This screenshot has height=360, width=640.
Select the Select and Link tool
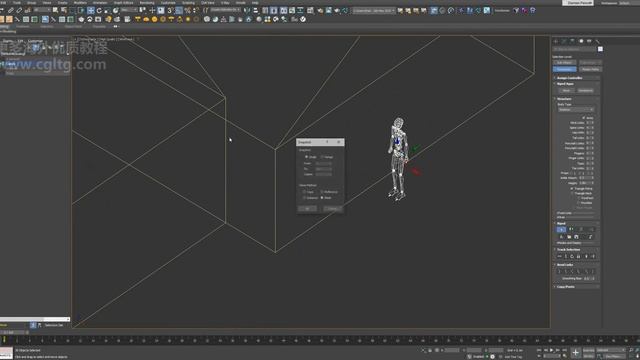point(11,10)
